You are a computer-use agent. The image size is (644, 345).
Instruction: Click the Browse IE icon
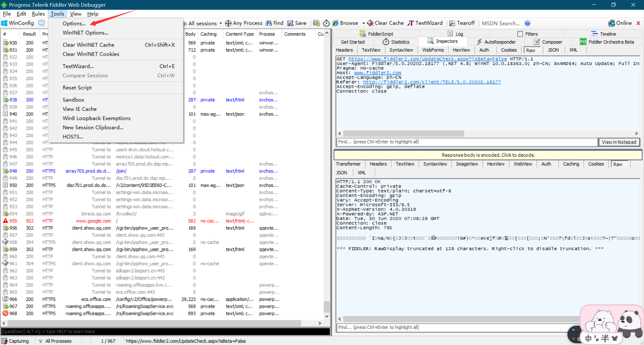[335, 23]
